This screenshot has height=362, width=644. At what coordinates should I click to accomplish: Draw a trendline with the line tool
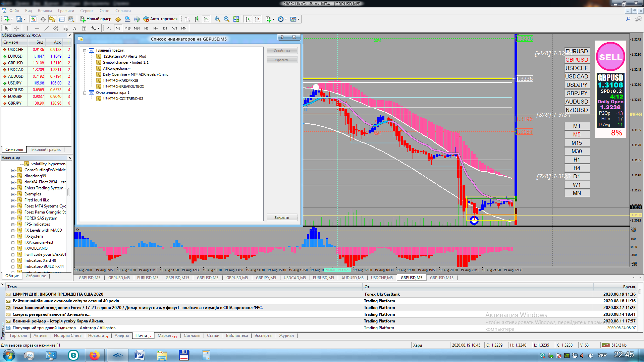click(x=47, y=28)
